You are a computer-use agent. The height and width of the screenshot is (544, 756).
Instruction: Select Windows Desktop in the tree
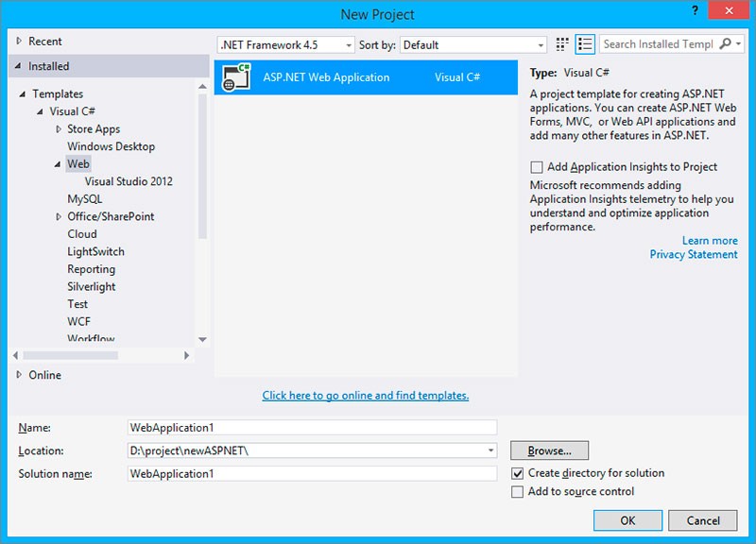pyautogui.click(x=111, y=146)
